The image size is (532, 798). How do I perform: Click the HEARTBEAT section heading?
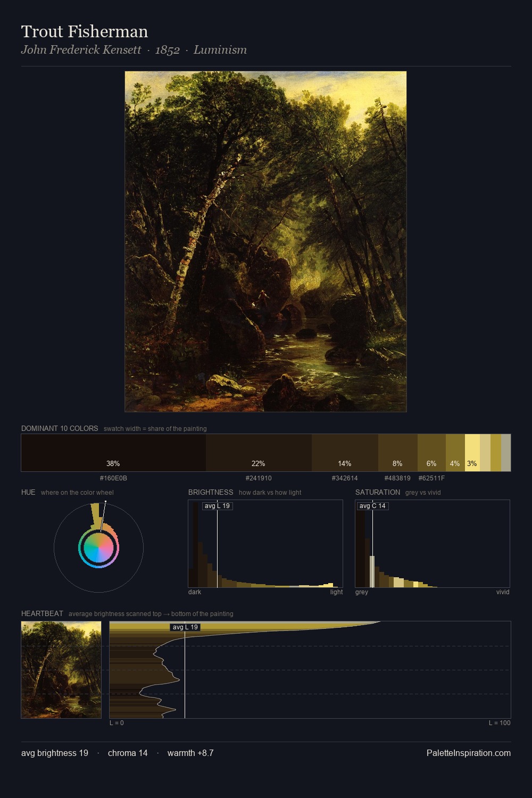(x=42, y=613)
